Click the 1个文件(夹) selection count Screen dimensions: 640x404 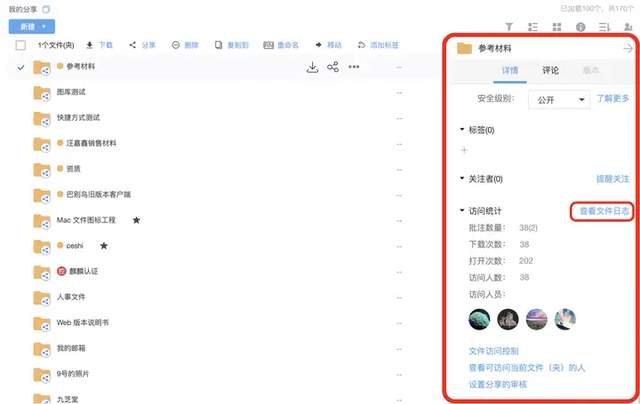56,45
